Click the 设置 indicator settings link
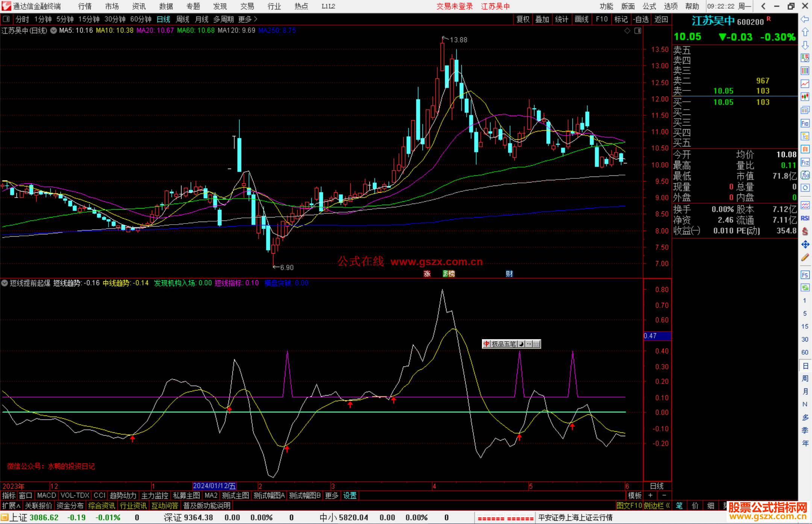This screenshot has width=812, height=524. [350, 495]
